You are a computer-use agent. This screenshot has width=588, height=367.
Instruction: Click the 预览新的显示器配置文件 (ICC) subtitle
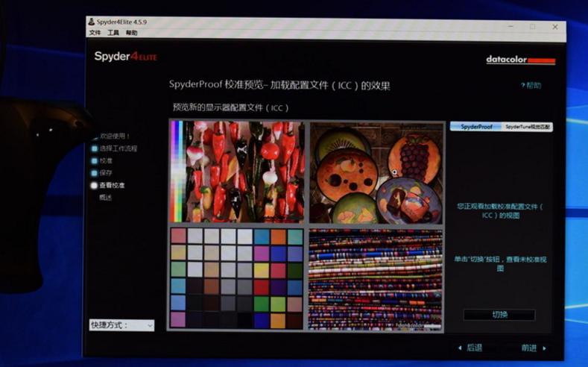(230, 107)
